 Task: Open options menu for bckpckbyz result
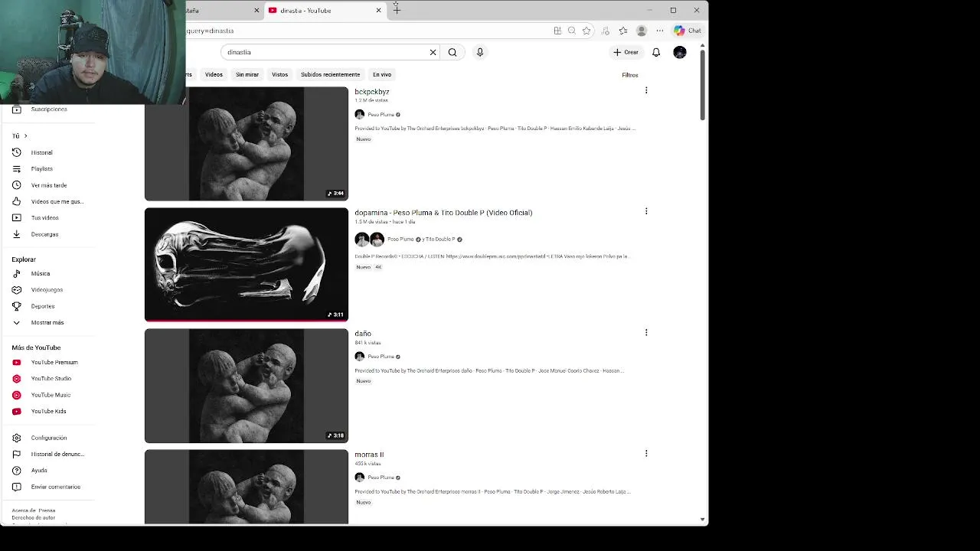[646, 90]
